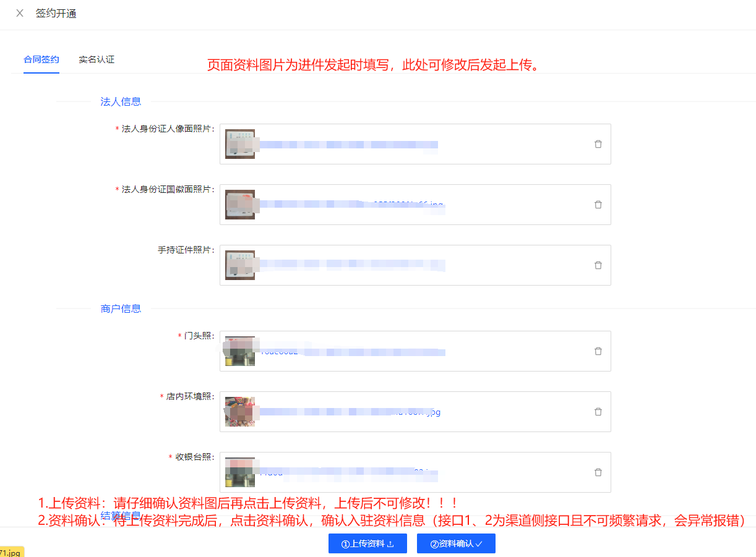The width and height of the screenshot is (756, 557).
Task: Switch to the 合同签约 tab
Action: [x=41, y=60]
